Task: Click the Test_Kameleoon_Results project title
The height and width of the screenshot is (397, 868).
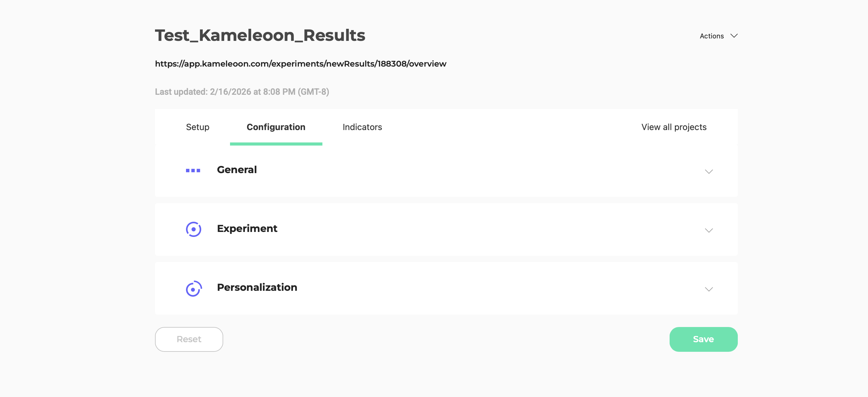Action: coord(260,35)
